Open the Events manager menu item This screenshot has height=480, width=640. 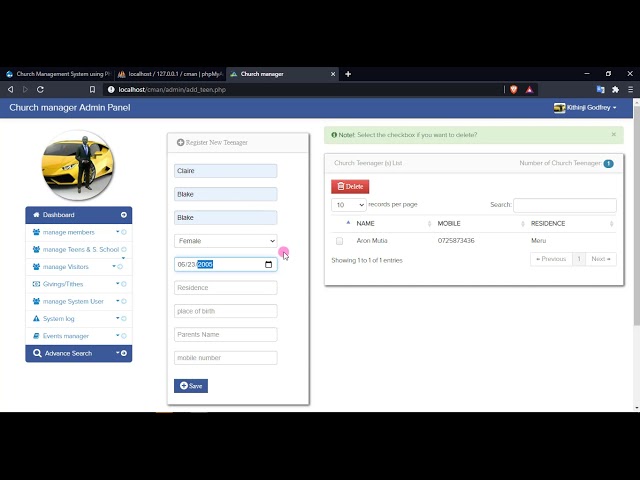79,336
